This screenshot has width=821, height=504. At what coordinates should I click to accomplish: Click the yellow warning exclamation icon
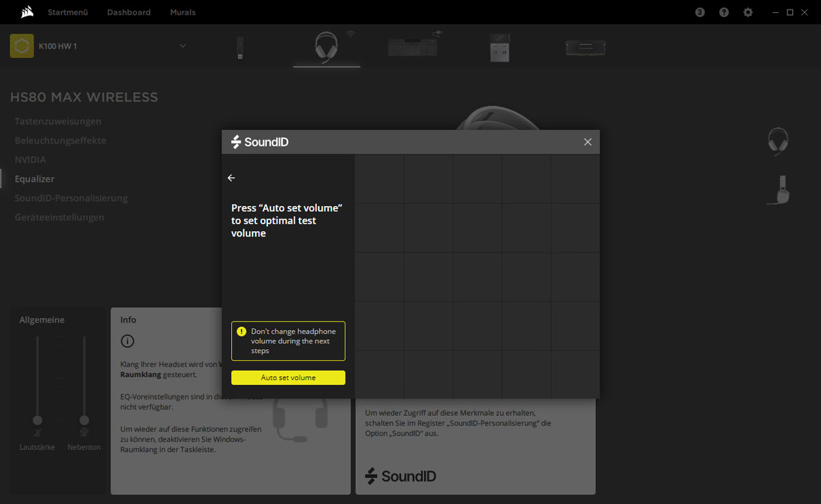241,331
